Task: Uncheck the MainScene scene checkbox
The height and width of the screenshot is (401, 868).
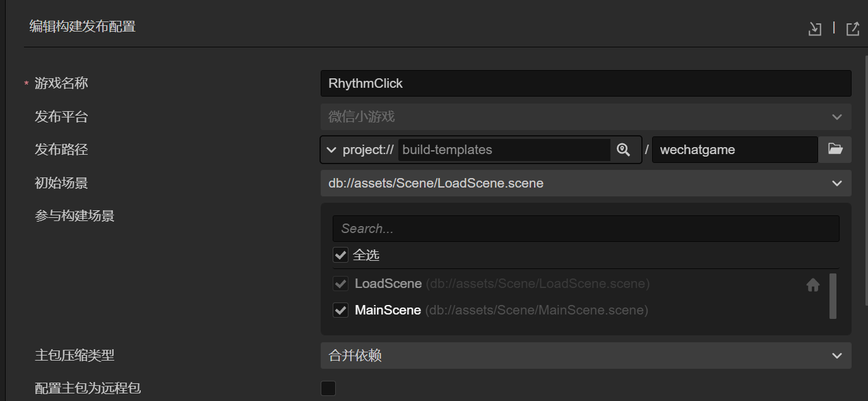Action: tap(341, 310)
